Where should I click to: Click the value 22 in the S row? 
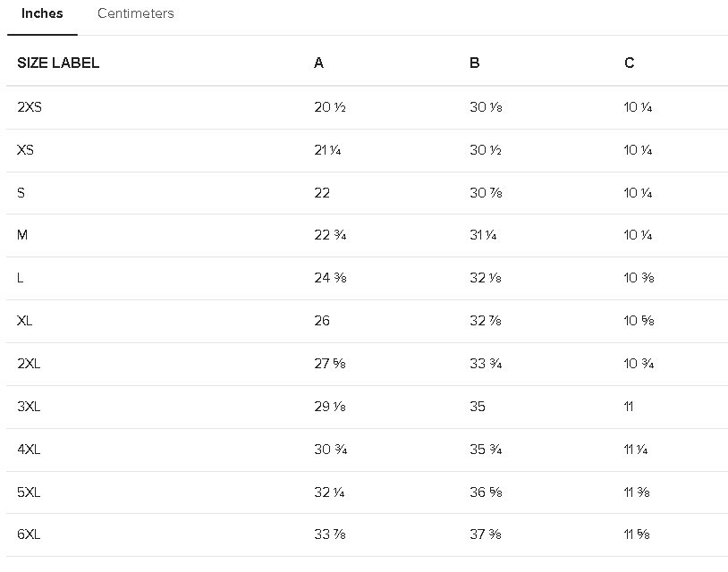pos(322,193)
